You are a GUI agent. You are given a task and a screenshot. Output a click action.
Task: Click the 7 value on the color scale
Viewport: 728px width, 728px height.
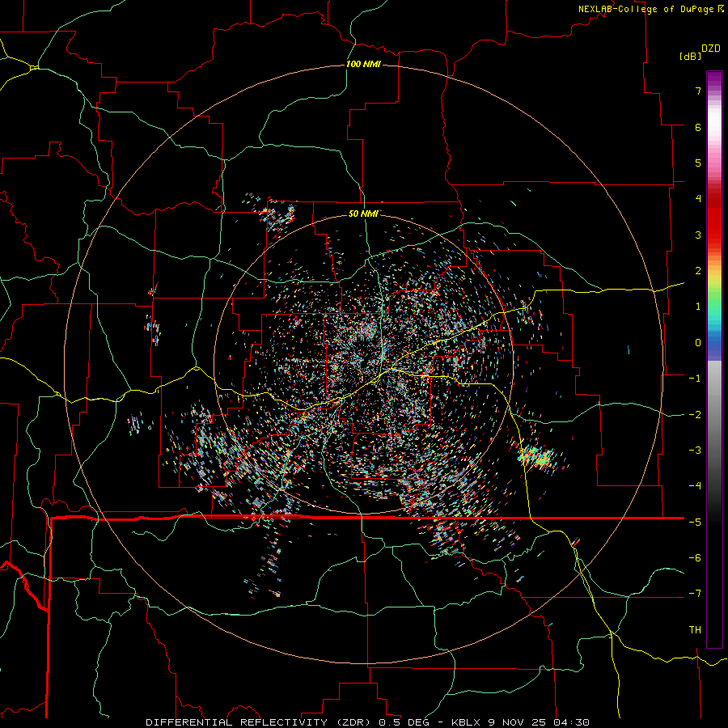click(698, 91)
